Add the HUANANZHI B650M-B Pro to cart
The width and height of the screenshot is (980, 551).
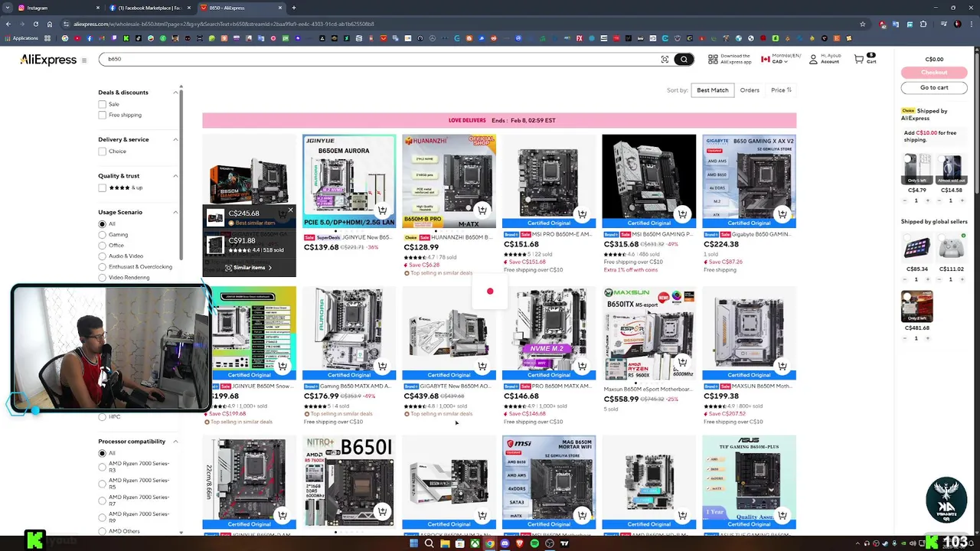point(482,210)
